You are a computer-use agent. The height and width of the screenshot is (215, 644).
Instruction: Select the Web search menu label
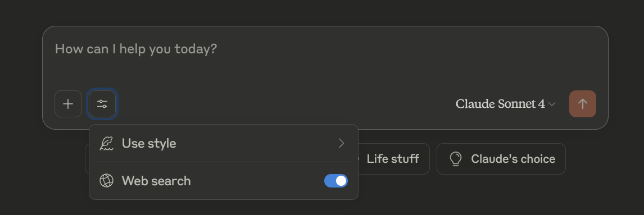pos(156,181)
